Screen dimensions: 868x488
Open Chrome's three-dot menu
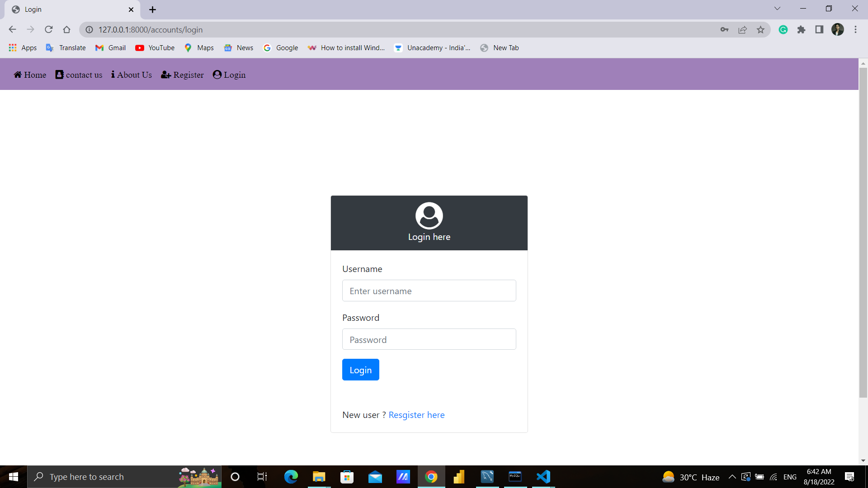(x=855, y=29)
